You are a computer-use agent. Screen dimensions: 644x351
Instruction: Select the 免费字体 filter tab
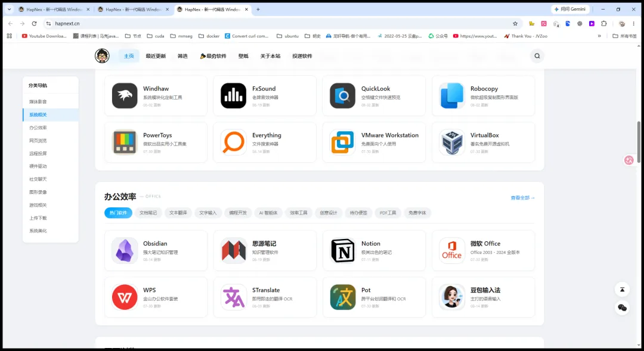pyautogui.click(x=417, y=213)
